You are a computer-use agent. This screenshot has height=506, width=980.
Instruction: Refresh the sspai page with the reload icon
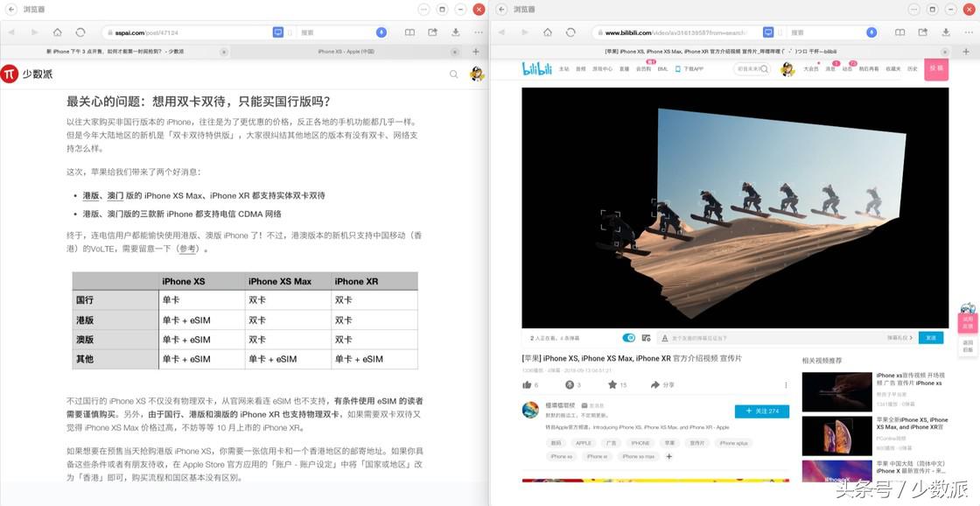[x=80, y=31]
